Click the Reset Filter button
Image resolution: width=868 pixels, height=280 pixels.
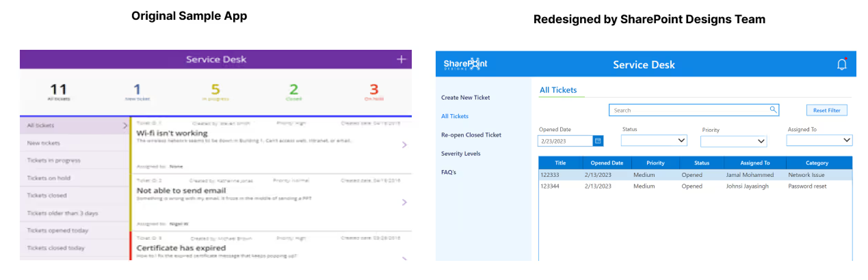pyautogui.click(x=827, y=110)
